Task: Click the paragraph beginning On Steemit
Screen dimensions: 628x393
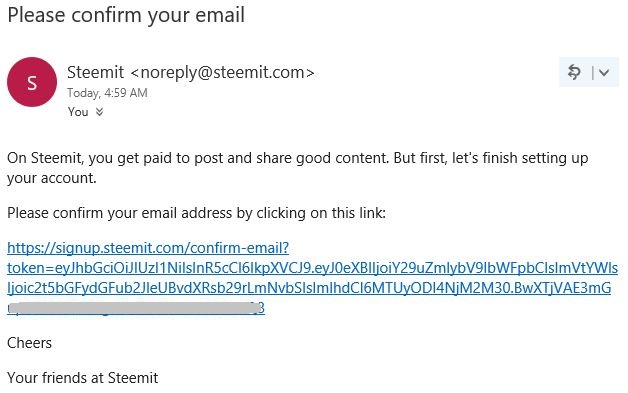Action: point(298,168)
